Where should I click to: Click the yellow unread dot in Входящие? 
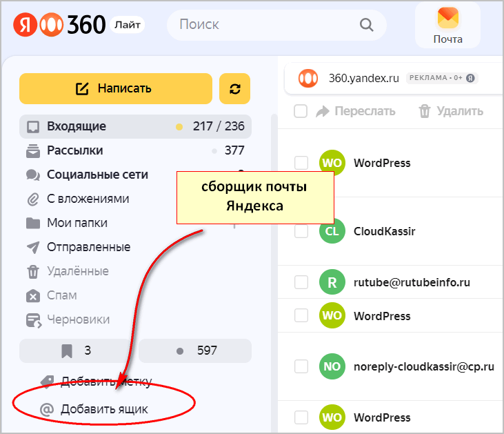179,127
